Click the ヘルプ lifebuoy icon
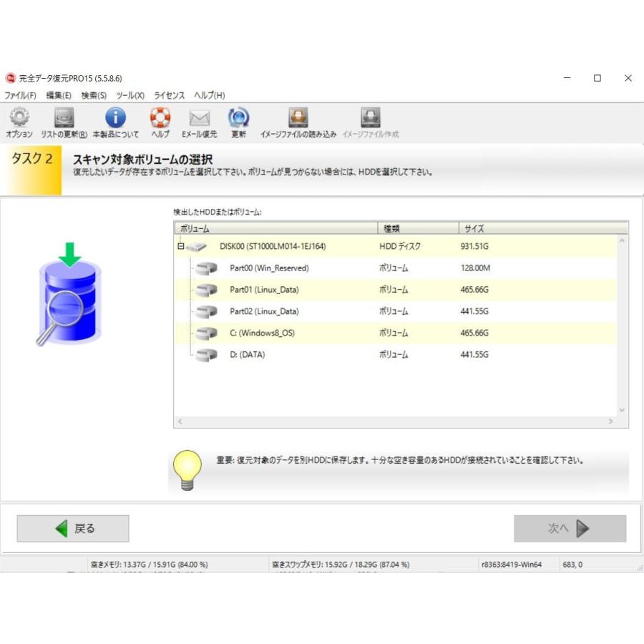644x644 pixels. 160,117
